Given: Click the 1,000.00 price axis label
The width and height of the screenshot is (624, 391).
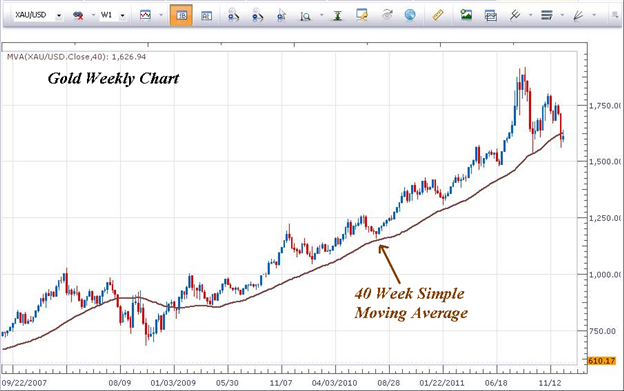Looking at the screenshot, I should click(x=605, y=274).
